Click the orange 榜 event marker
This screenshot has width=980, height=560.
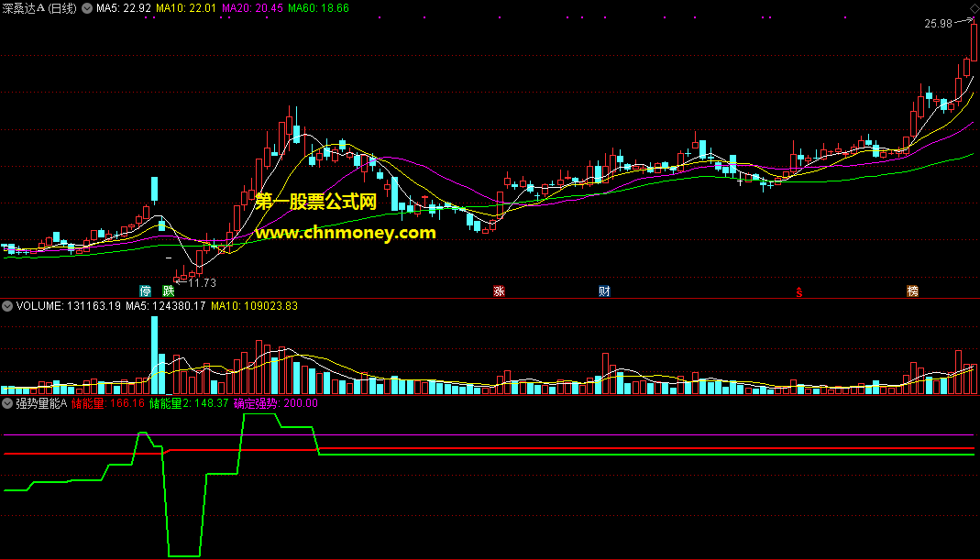click(912, 291)
